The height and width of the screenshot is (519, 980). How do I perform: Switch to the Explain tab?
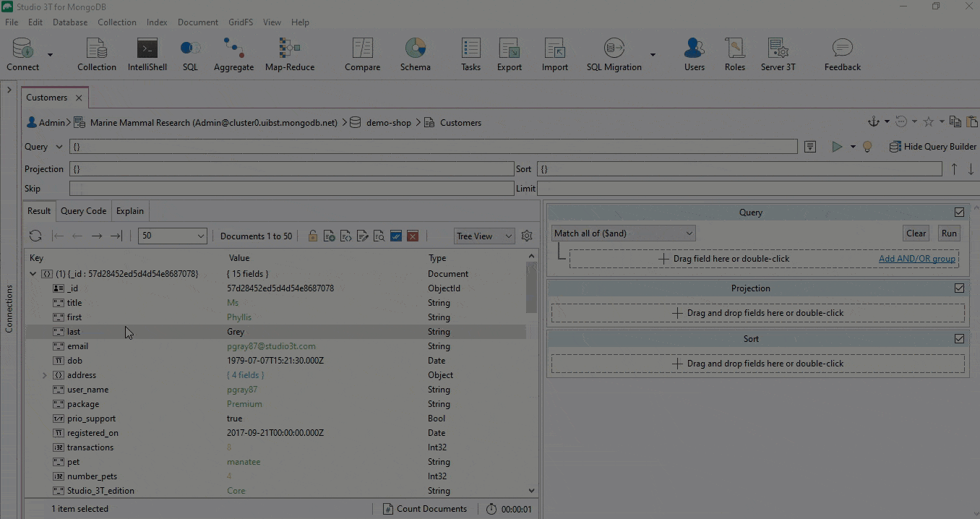pyautogui.click(x=130, y=211)
